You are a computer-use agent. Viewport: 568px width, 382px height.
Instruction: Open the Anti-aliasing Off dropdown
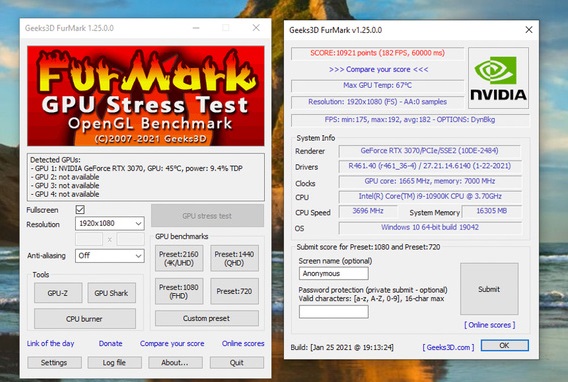109,256
